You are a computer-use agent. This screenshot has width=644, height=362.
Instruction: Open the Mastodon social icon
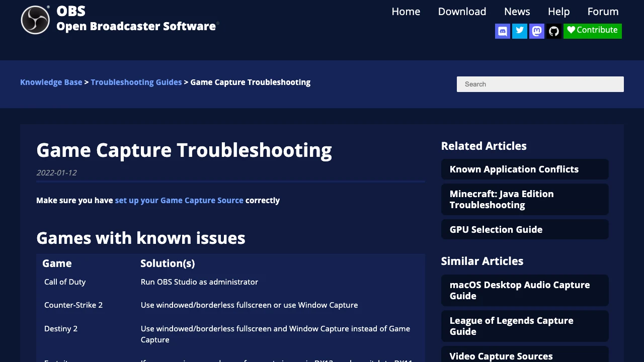(537, 31)
